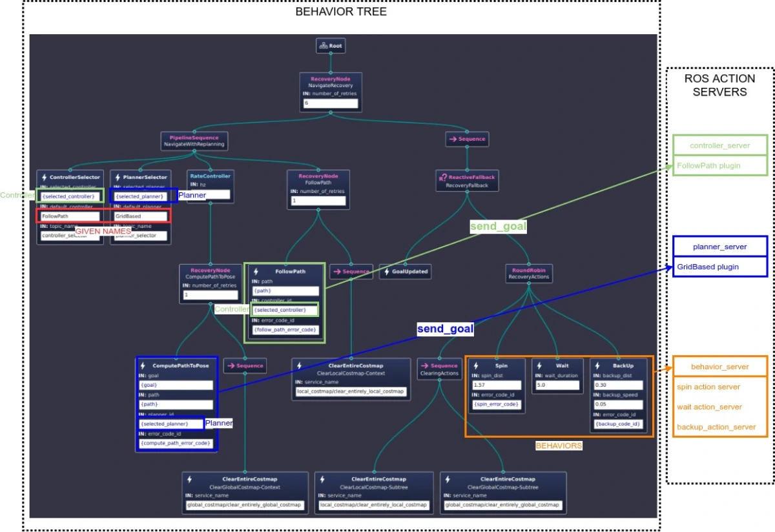This screenshot has height=532, width=775.
Task: Select the lightning icon beside GoalUpdated
Action: (x=386, y=272)
